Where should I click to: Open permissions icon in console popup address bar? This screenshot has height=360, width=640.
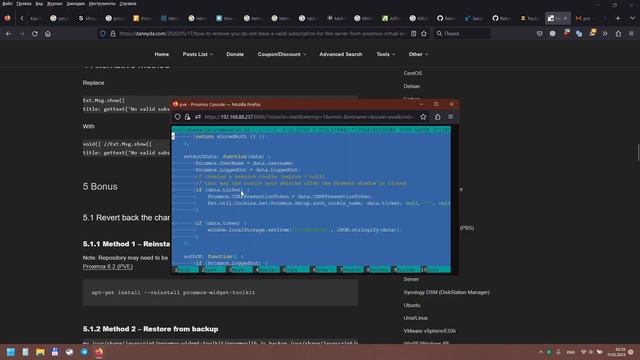198,117
